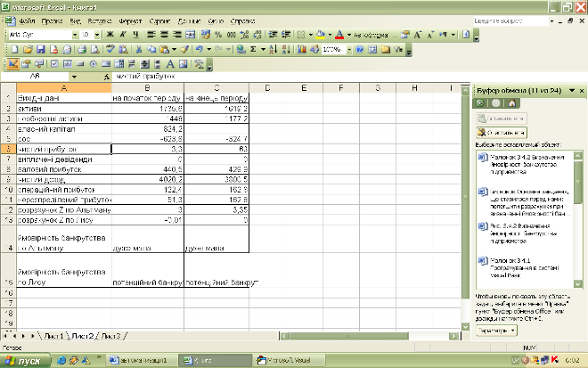Click the Очистить все clipboard button
This screenshot has height=368, width=588.
click(502, 131)
